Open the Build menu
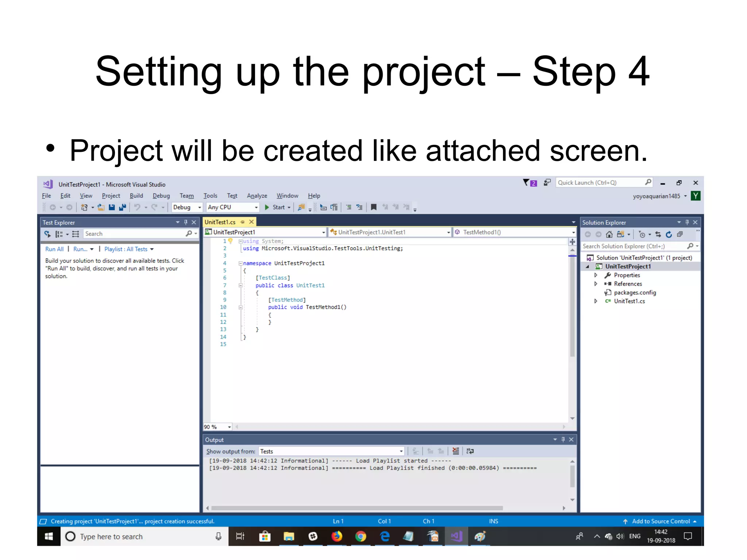The width and height of the screenshot is (747, 560). [136, 196]
